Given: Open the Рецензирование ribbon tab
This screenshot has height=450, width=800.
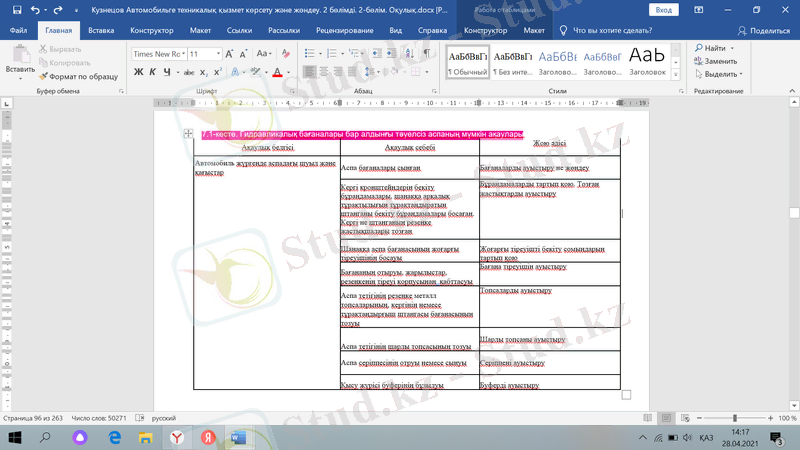Looking at the screenshot, I should tap(344, 30).
